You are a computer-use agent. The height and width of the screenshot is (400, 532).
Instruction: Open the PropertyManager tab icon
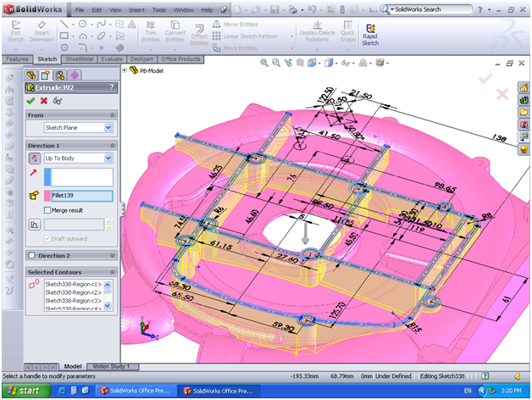[46, 75]
